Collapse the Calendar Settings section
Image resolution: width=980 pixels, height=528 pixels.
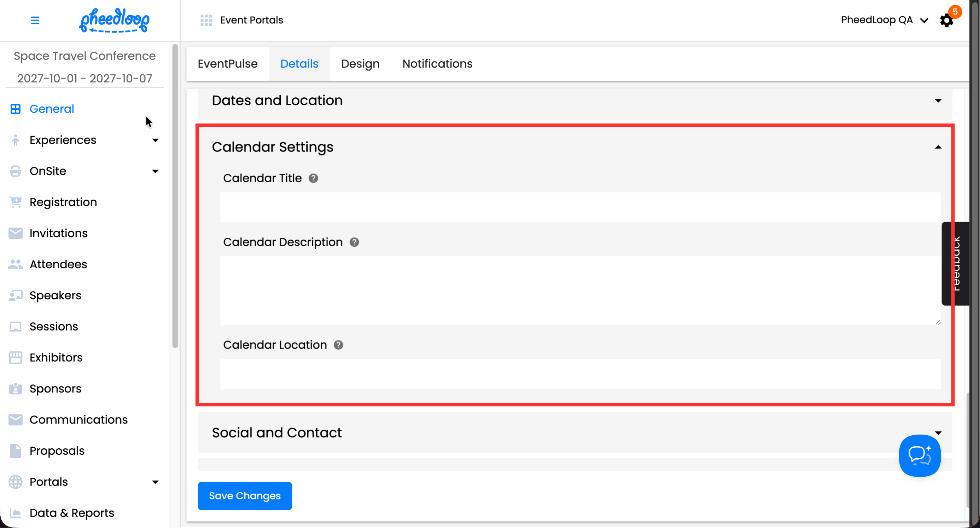[x=938, y=147]
